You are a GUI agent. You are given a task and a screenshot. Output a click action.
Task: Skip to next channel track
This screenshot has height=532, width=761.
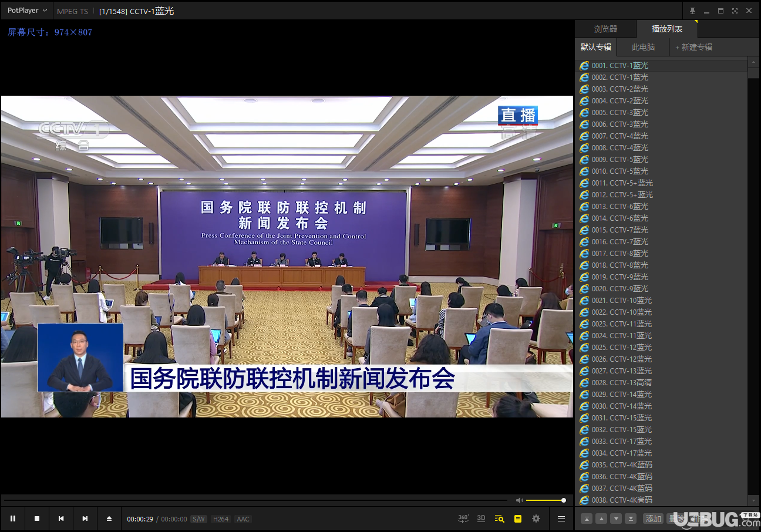tap(85, 518)
